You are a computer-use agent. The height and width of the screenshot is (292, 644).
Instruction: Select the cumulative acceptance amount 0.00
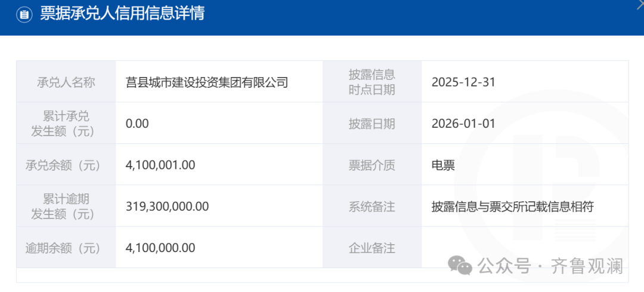click(137, 124)
